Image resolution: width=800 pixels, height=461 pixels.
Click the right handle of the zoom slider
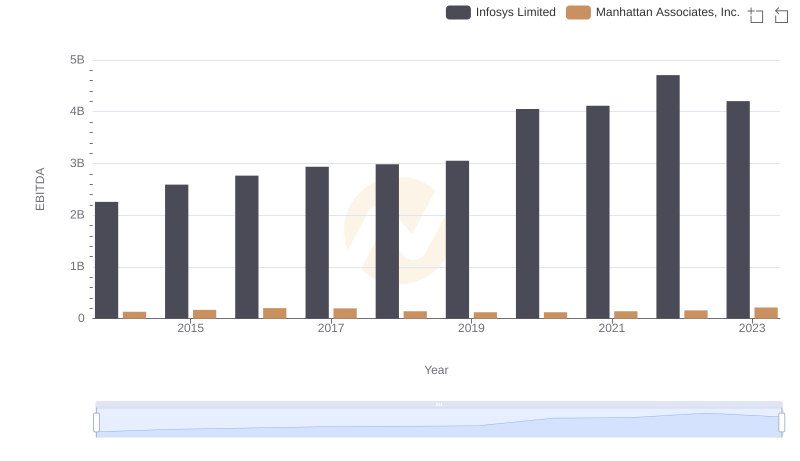click(x=781, y=422)
